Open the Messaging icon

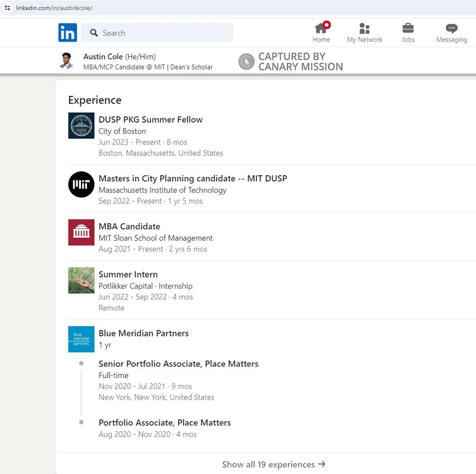pos(451,28)
